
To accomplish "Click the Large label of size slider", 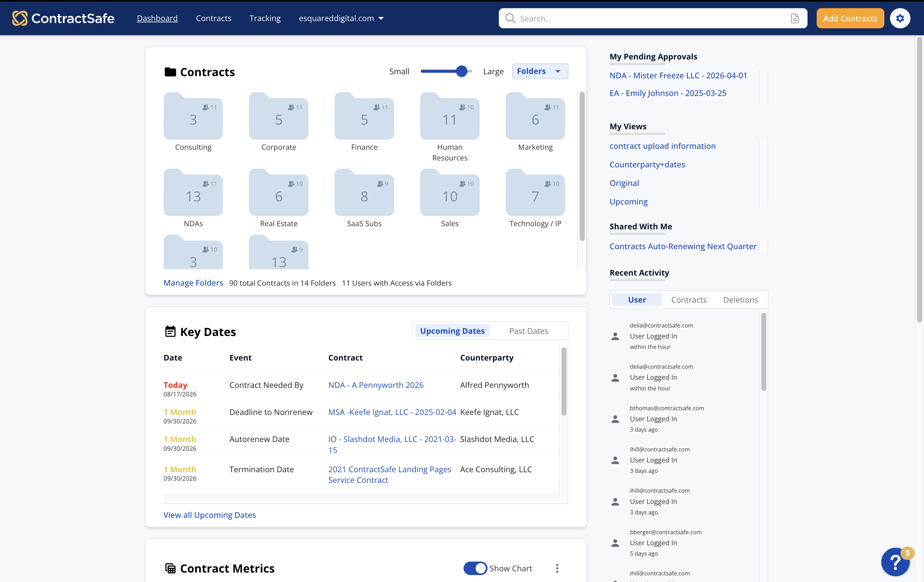I will click(x=493, y=71).
